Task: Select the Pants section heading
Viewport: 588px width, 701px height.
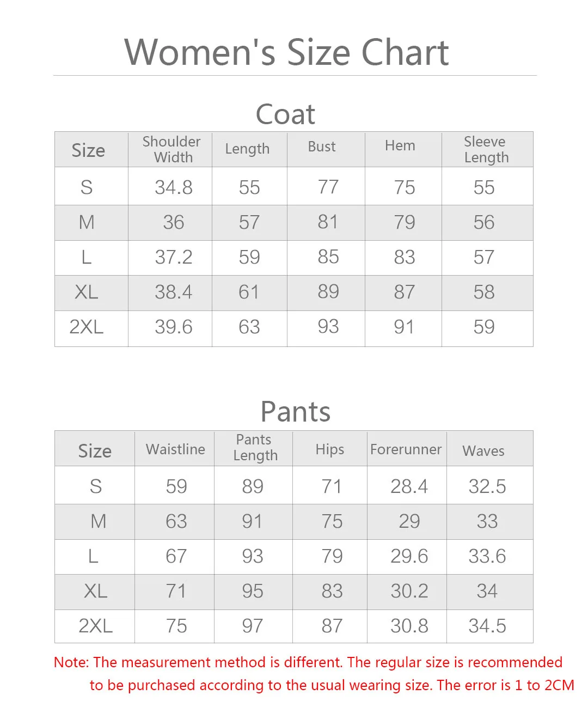Action: coord(296,411)
